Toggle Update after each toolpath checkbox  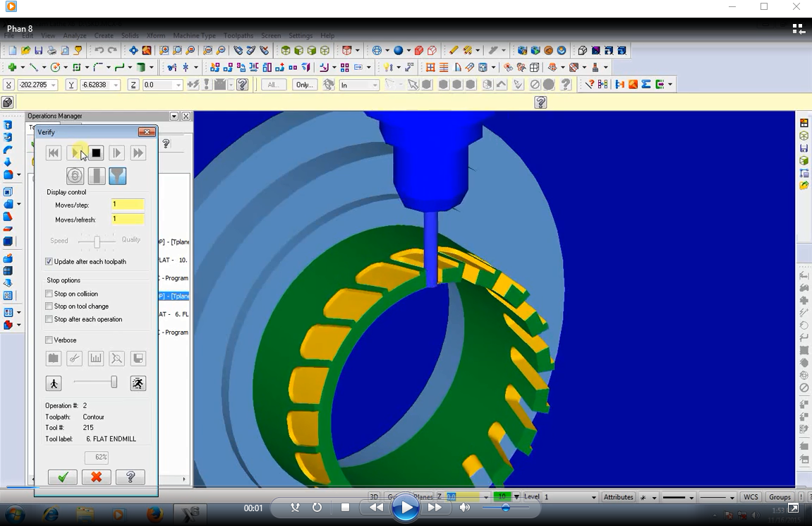tap(49, 262)
